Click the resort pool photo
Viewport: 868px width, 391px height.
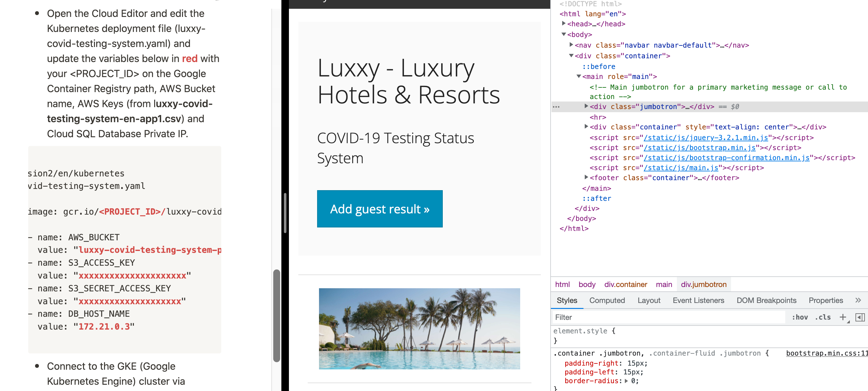(419, 328)
